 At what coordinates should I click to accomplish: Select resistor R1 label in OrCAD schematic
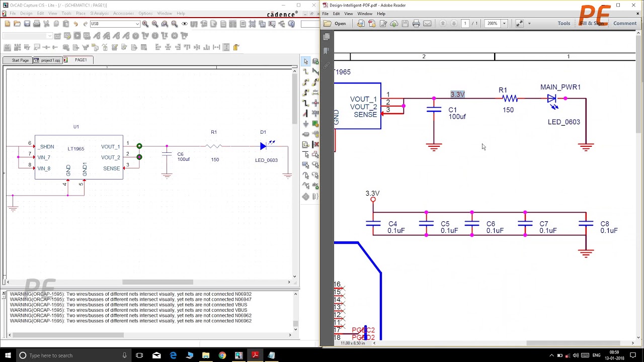214,132
